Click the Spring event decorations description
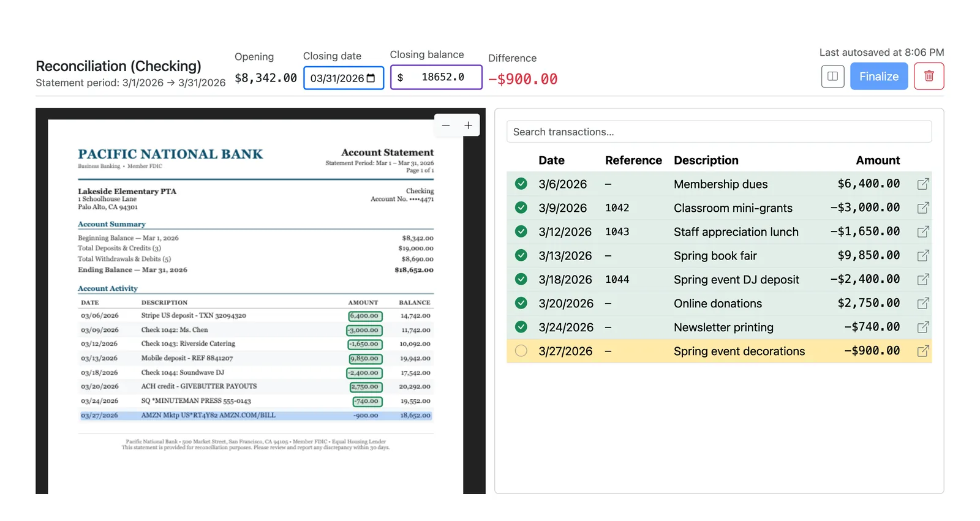Image resolution: width=980 pixels, height=521 pixels. pyautogui.click(x=739, y=351)
